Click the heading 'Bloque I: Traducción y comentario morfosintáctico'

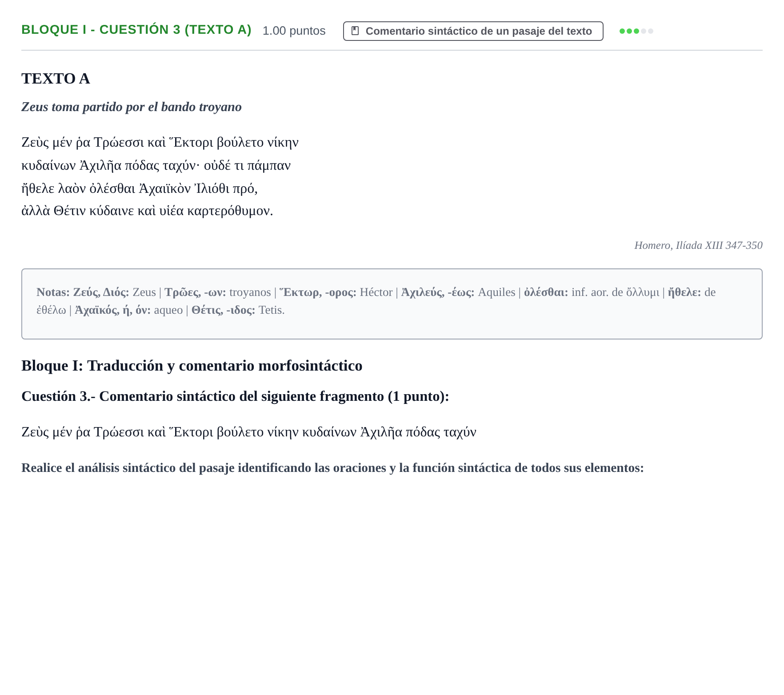(x=192, y=366)
